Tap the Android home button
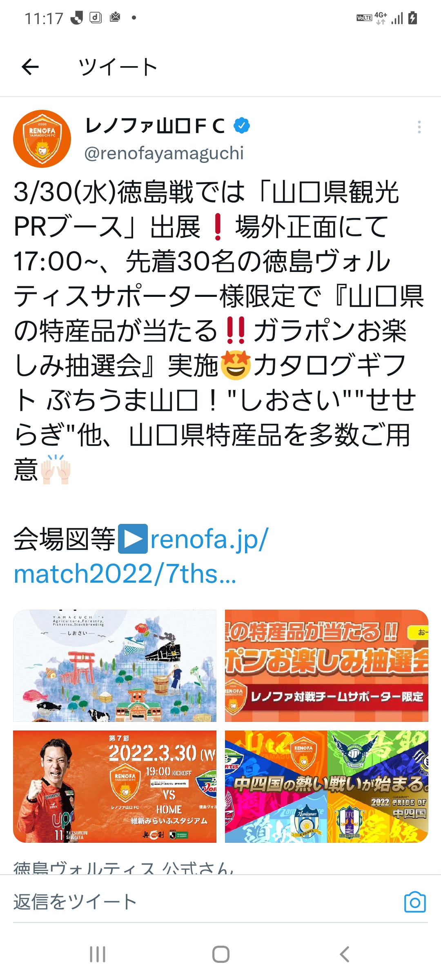 (220, 954)
